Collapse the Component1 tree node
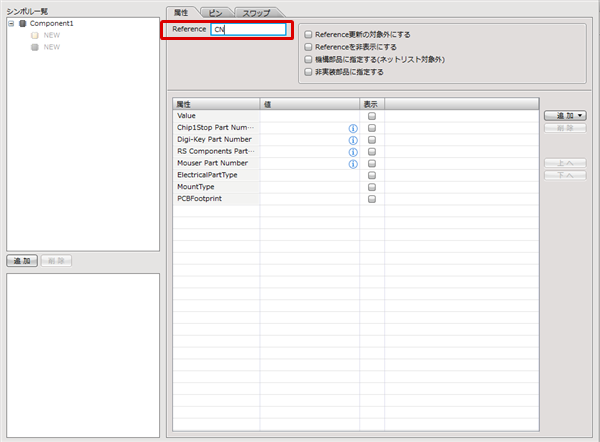This screenshot has height=442, width=600. point(10,23)
